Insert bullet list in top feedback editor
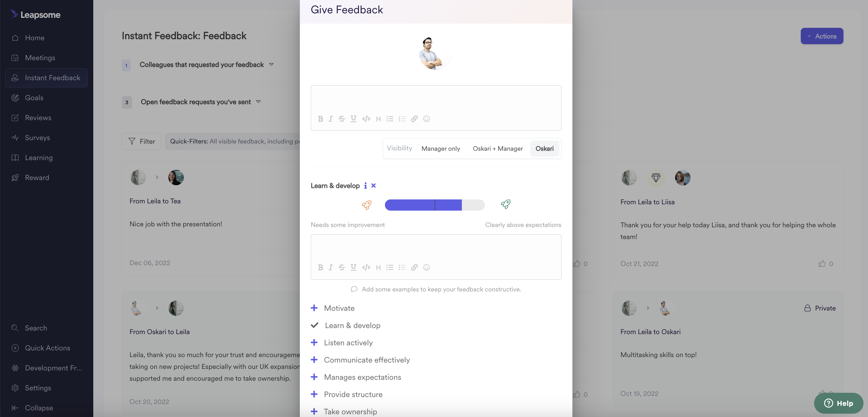 390,119
